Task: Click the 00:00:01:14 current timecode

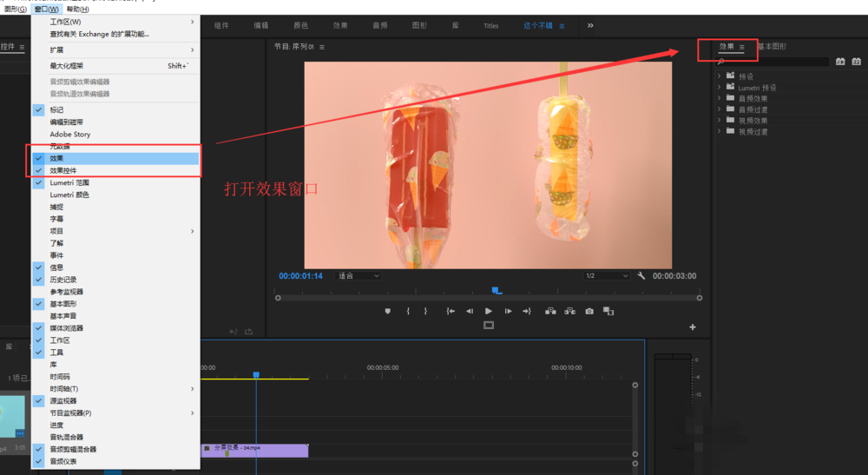Action: (x=300, y=275)
